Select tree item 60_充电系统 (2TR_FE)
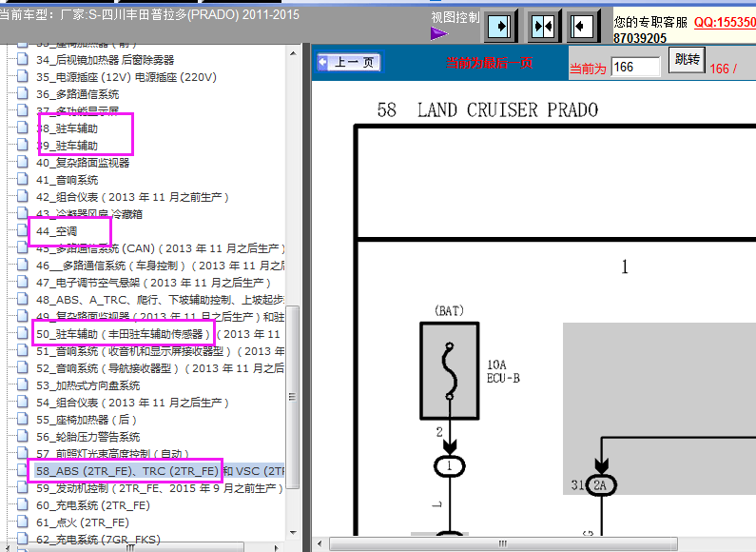 [93, 505]
